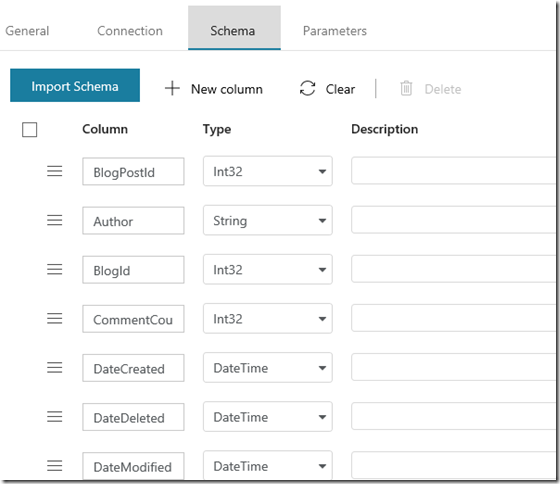Image resolution: width=560 pixels, height=484 pixels.
Task: Switch to the Connection tab
Action: coord(130,31)
